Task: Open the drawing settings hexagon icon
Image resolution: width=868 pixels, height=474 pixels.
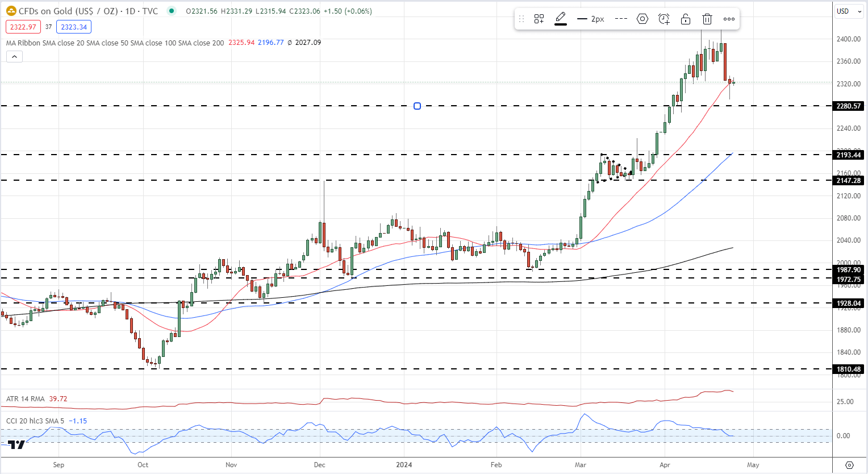Action: (x=642, y=19)
